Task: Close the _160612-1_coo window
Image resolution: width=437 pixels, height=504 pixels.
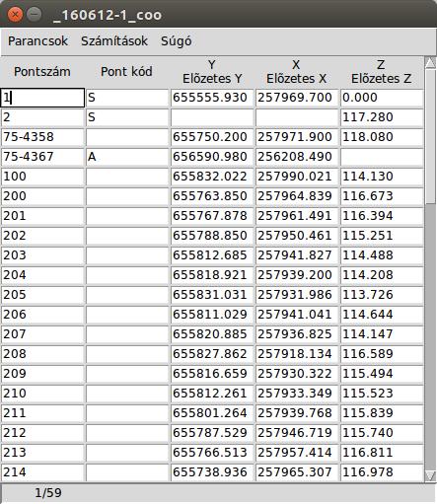Action: point(15,14)
